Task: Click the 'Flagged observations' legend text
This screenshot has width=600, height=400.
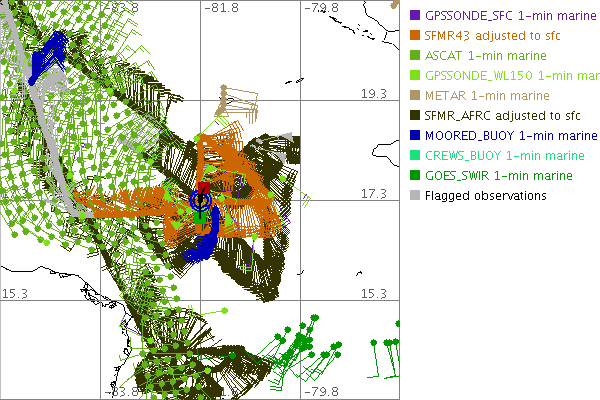Action: [485, 196]
